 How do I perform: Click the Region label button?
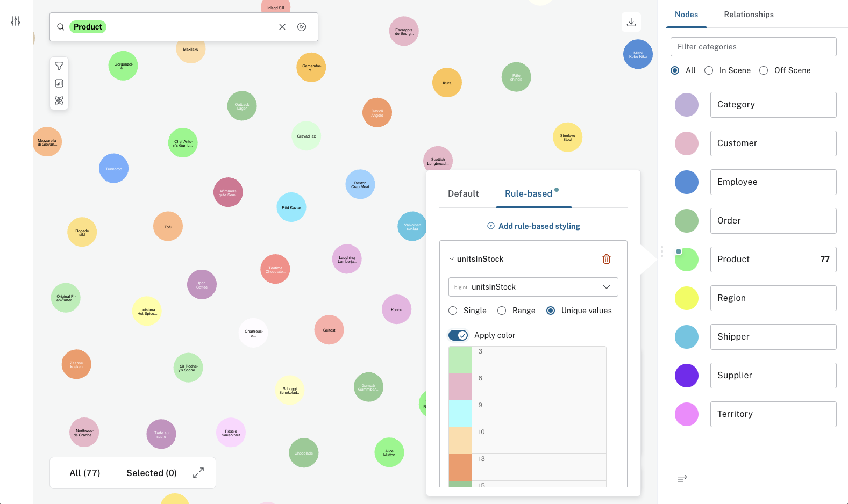pyautogui.click(x=773, y=298)
